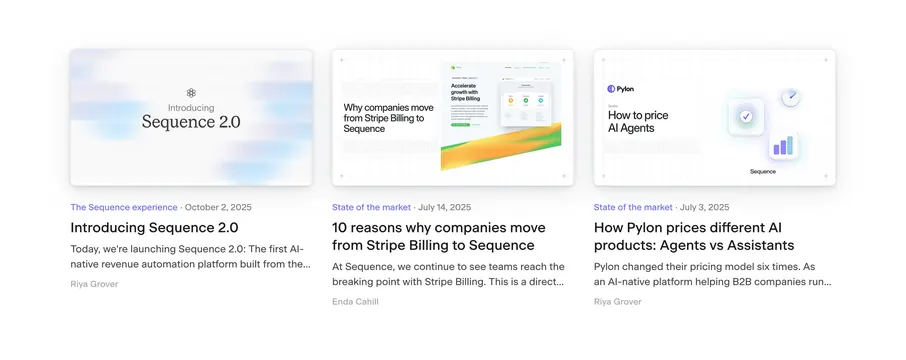Viewport: 906px width, 360px height.
Task: Select State of the market above Stripe article
Action: coord(372,207)
